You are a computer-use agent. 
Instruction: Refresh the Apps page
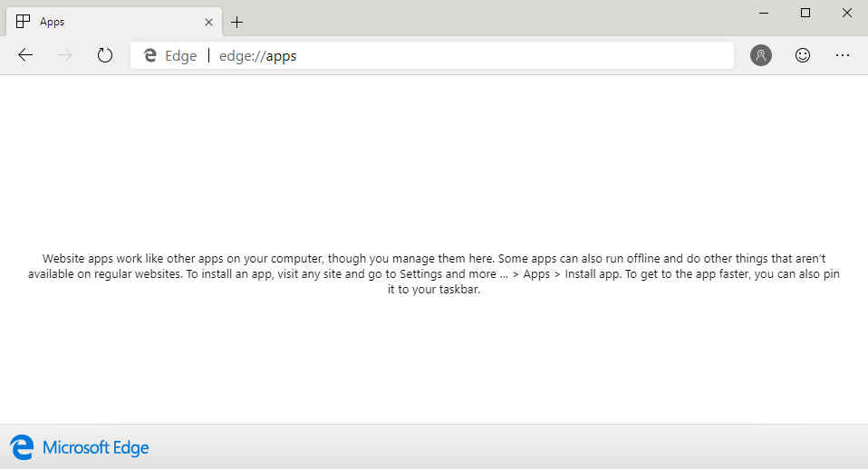point(105,55)
